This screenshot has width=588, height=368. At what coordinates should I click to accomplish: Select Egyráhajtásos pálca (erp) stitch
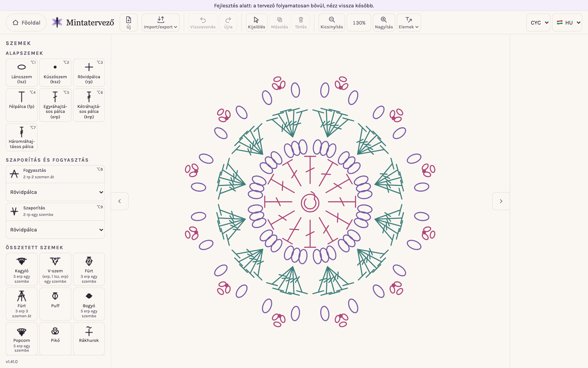tap(55, 105)
